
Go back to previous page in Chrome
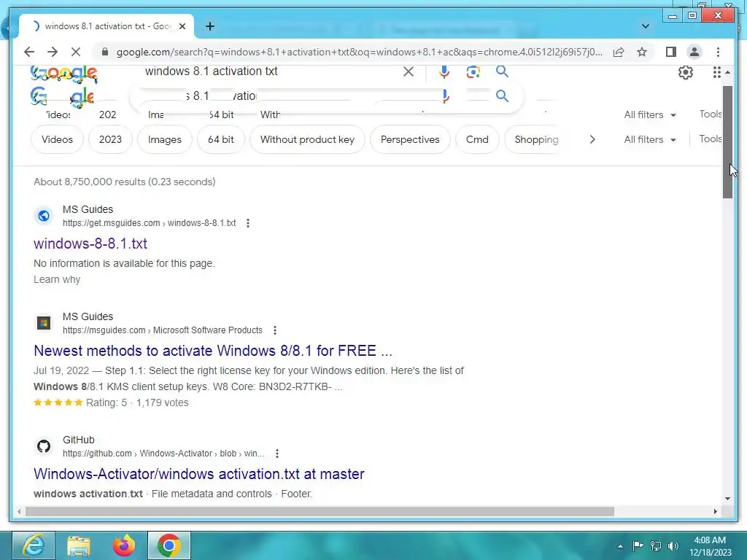(29, 52)
